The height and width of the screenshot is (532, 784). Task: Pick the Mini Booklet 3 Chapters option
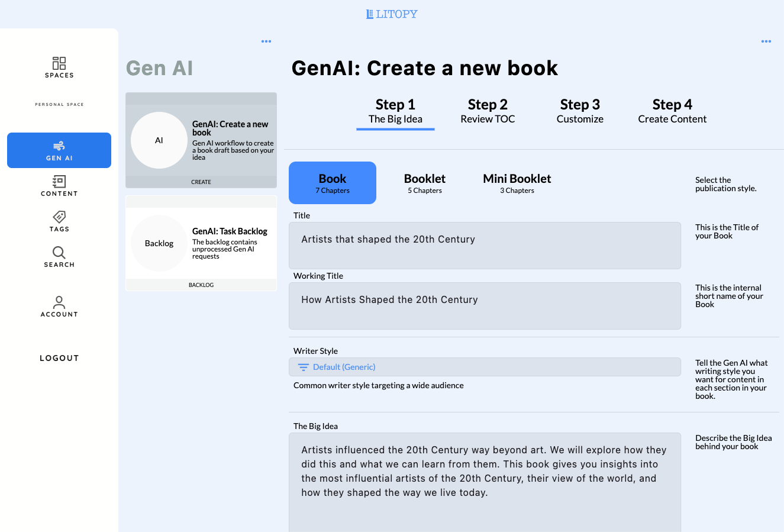(x=517, y=183)
